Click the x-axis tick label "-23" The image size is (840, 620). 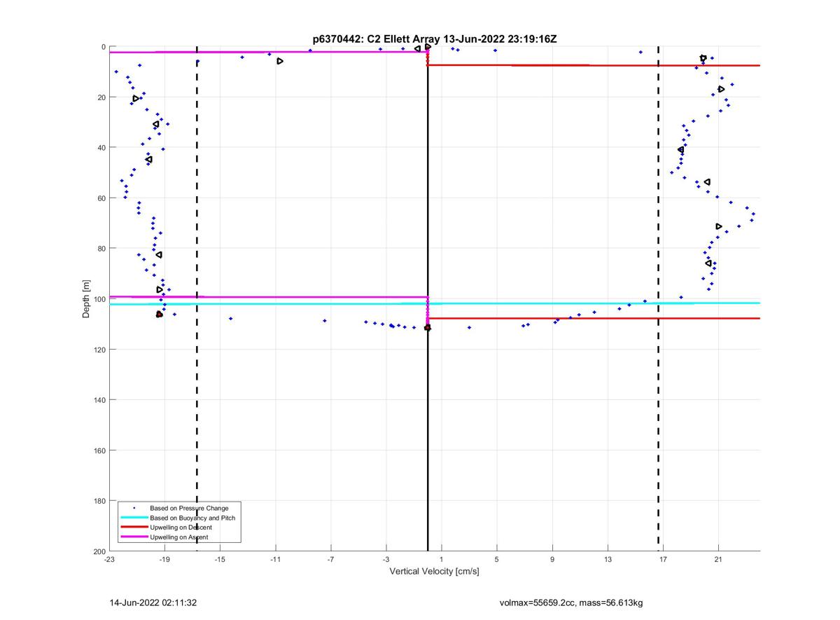(109, 559)
